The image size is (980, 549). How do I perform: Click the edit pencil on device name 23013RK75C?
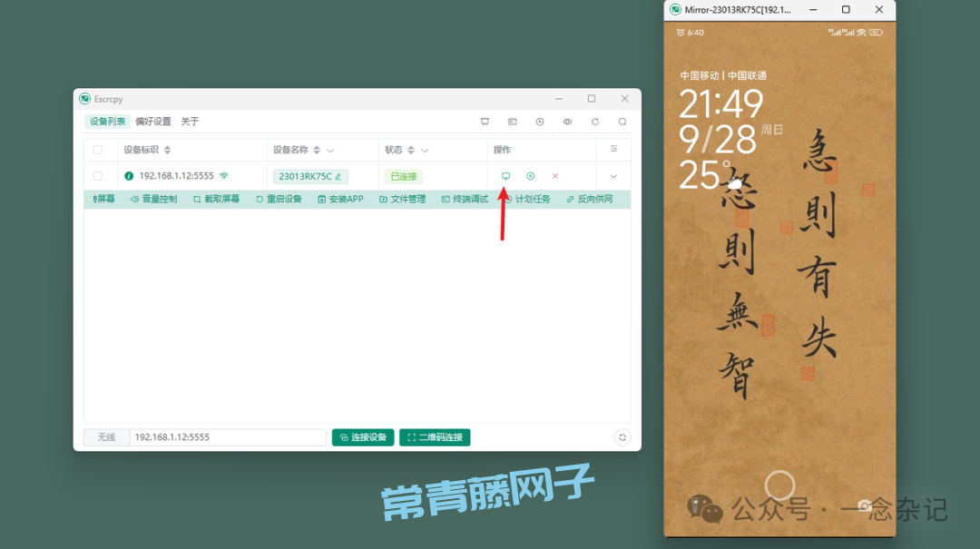(x=338, y=177)
